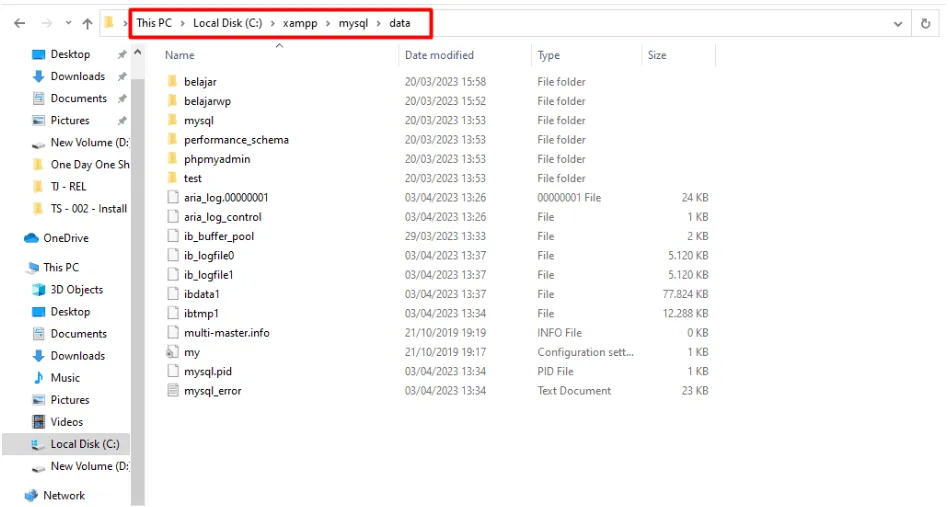Select the multi-master.info file icon
The width and height of the screenshot is (949, 507).
click(173, 333)
